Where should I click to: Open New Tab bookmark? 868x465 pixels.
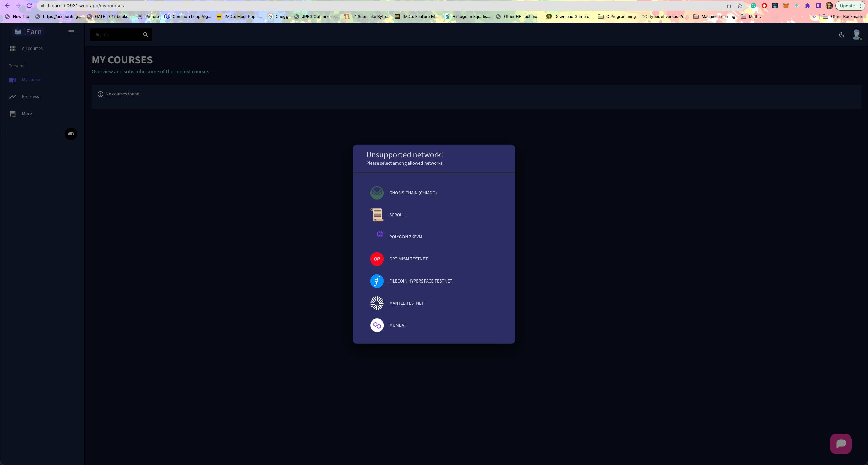17,16
